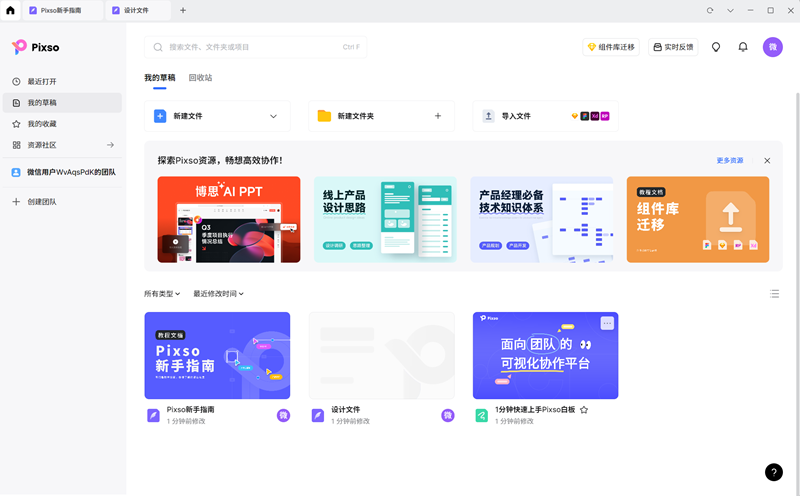This screenshot has height=496, width=800.
Task: Select the 我的草稿 tab
Action: [160, 78]
